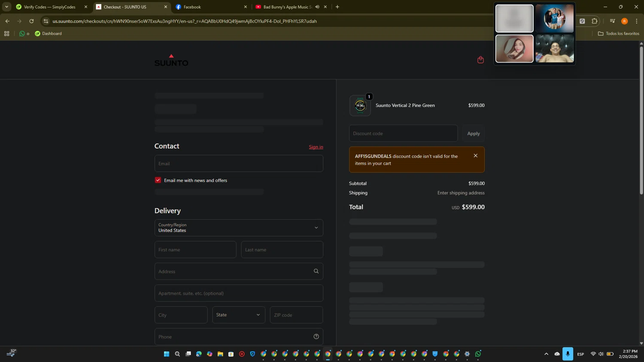This screenshot has width=644, height=362.
Task: Reload the current page
Action: [31, 21]
